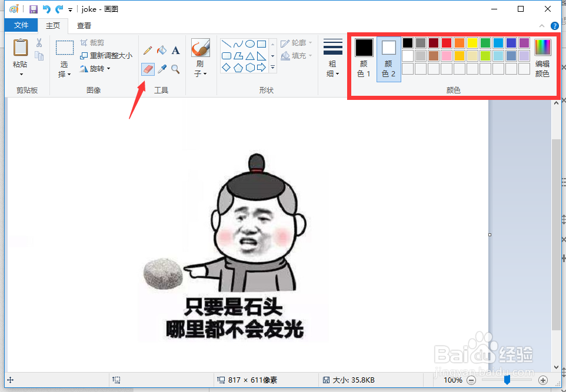Image resolution: width=566 pixels, height=392 pixels.
Task: Open Customize Quick Access Toolbar dropdown
Action: (x=70, y=10)
